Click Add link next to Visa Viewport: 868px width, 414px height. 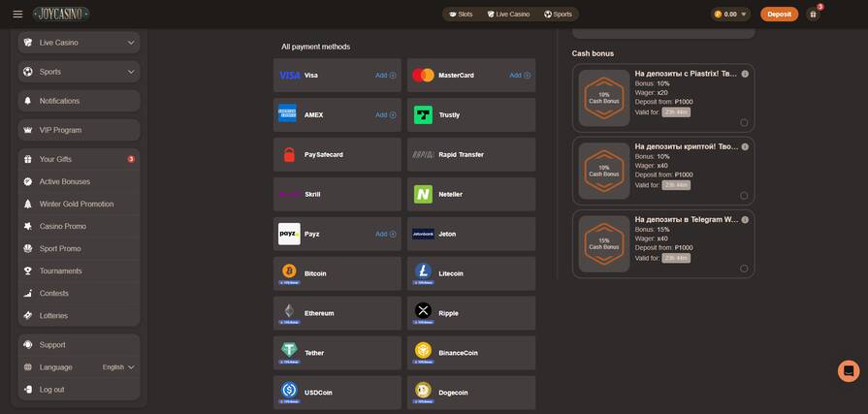385,75
